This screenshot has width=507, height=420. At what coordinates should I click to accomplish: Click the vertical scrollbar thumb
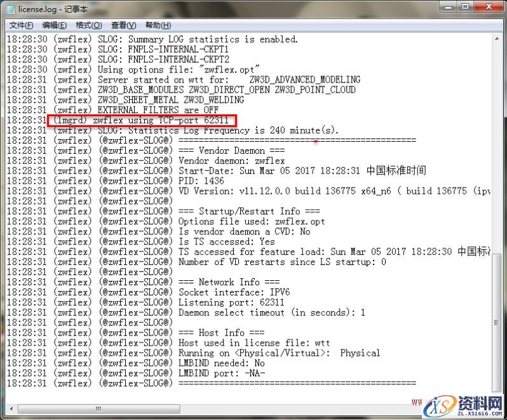pos(496,318)
